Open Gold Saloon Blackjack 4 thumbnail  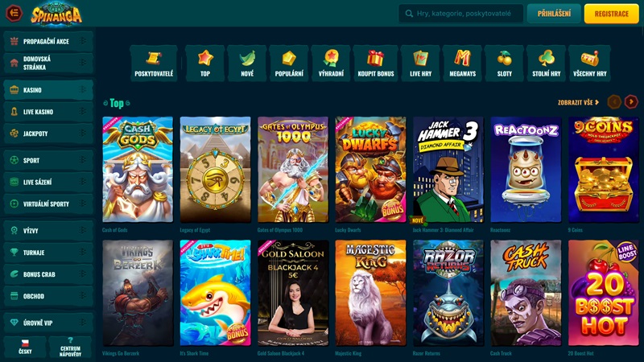293,293
